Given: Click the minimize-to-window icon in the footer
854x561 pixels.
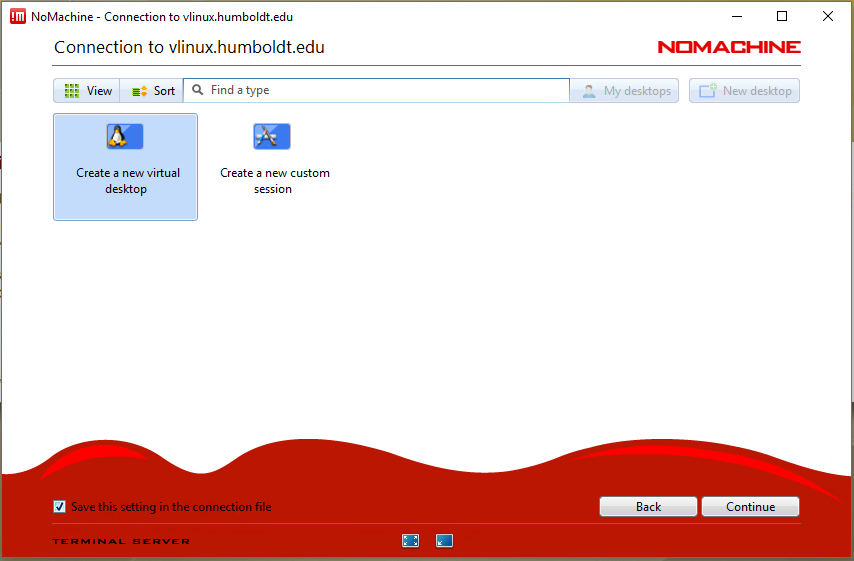Looking at the screenshot, I should [444, 540].
